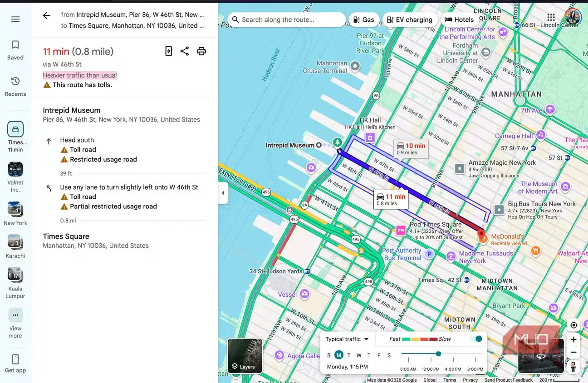Image resolution: width=588 pixels, height=383 pixels.
Task: Click the 'turn slightly left onto W 46th St' step
Action: click(129, 187)
